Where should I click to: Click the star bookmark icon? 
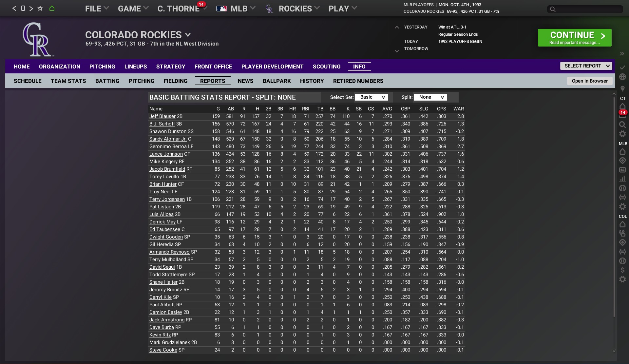(40, 8)
